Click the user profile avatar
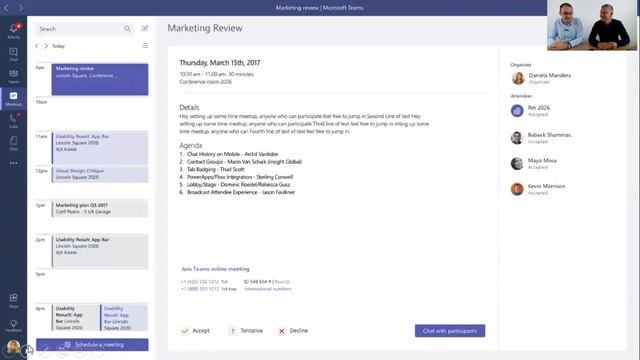This screenshot has height=360, width=640. pos(13,347)
